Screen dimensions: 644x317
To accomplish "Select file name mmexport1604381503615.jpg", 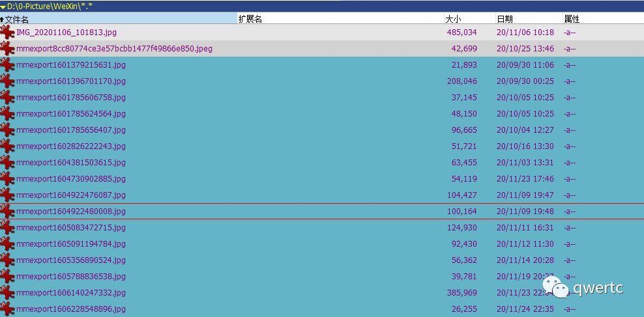I will coord(71,162).
